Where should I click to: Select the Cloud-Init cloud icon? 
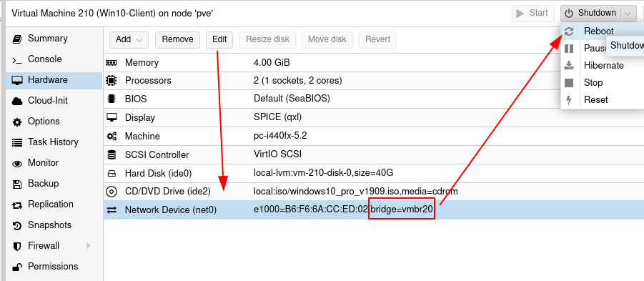[17, 101]
